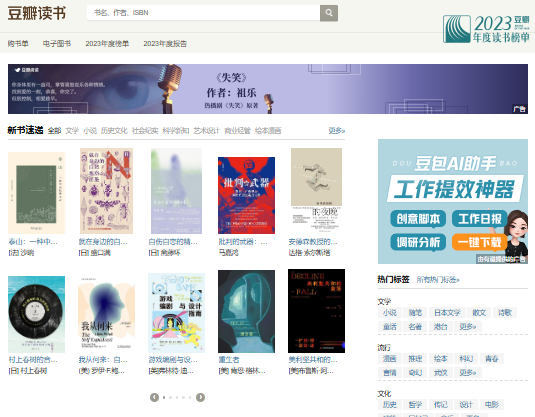Go to previous new-books carousel page
Viewport: 535px width, 417px height.
154,397
